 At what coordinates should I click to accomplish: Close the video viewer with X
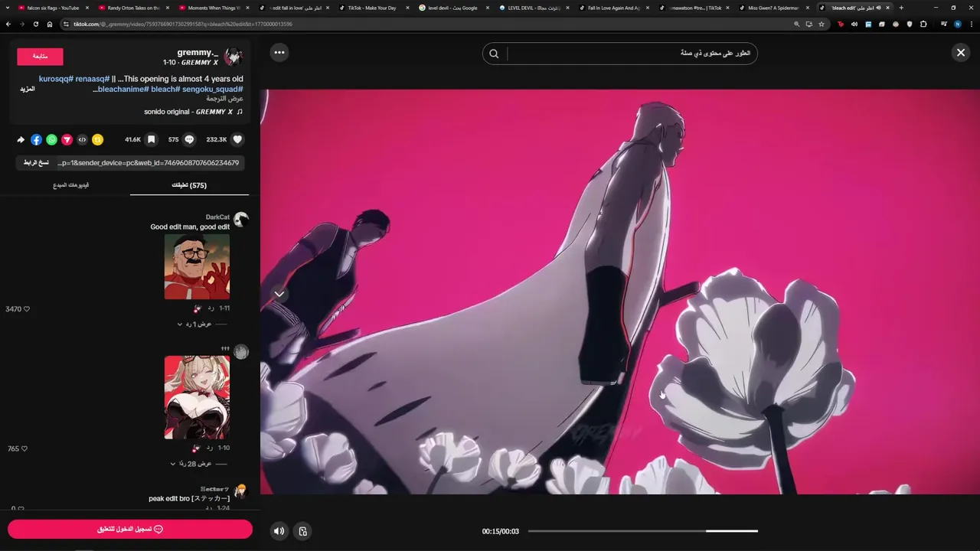click(x=960, y=52)
